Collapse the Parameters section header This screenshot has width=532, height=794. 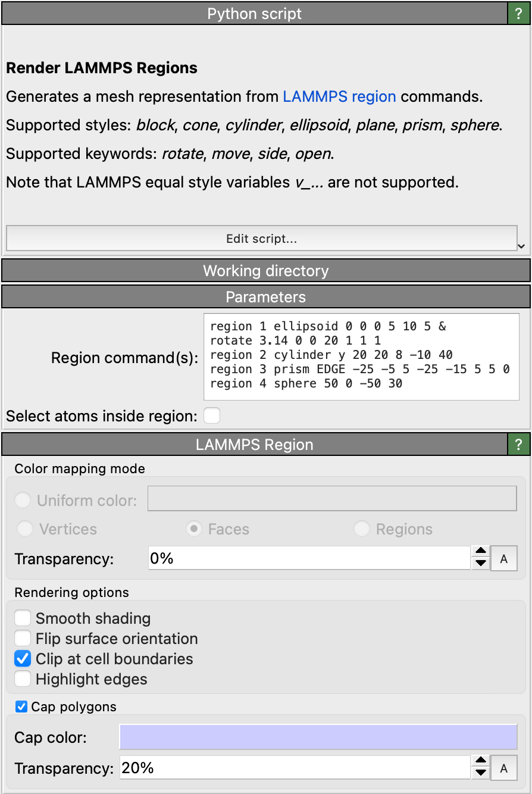click(265, 296)
